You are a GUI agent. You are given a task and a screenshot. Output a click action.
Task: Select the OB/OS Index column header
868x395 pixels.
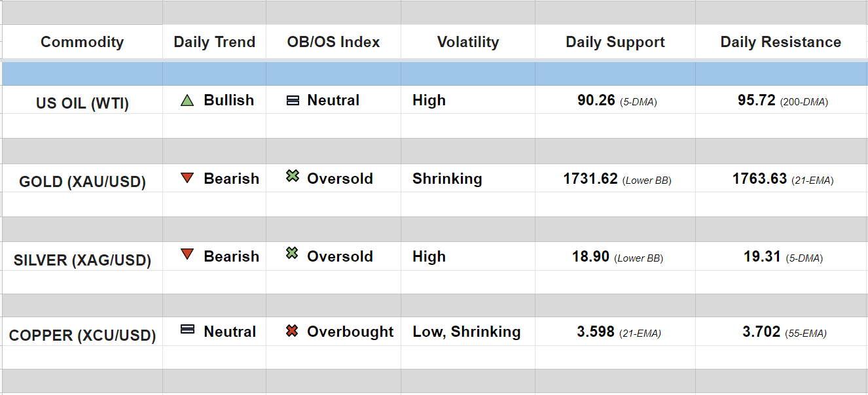pos(333,43)
